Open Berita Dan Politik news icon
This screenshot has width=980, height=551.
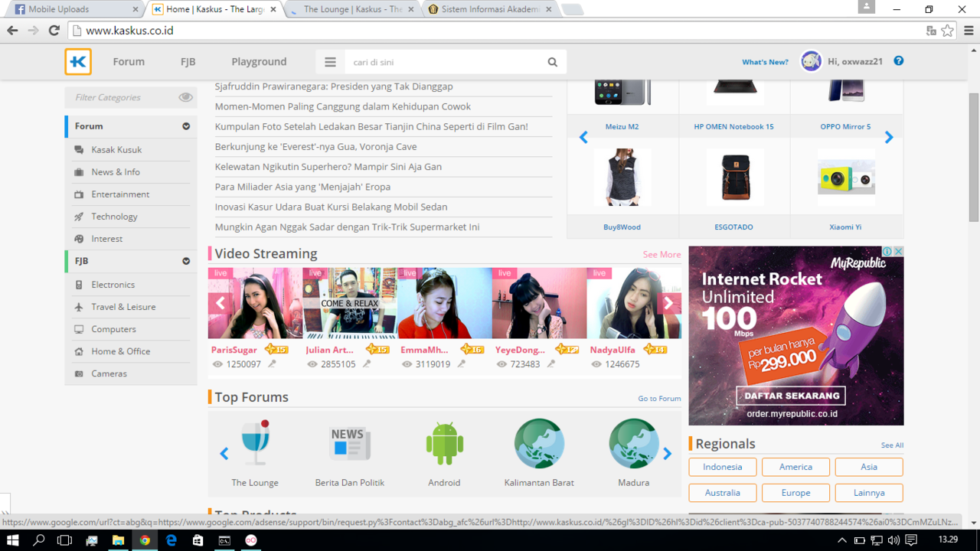[350, 443]
